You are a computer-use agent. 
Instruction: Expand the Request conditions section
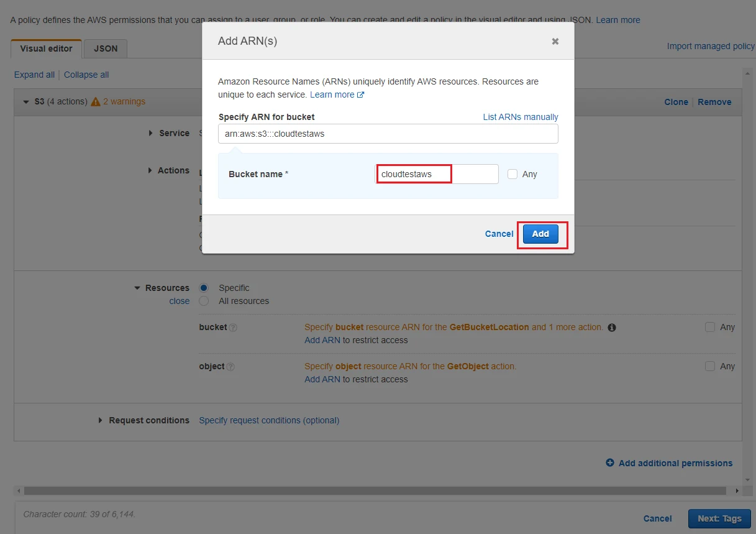click(x=101, y=420)
